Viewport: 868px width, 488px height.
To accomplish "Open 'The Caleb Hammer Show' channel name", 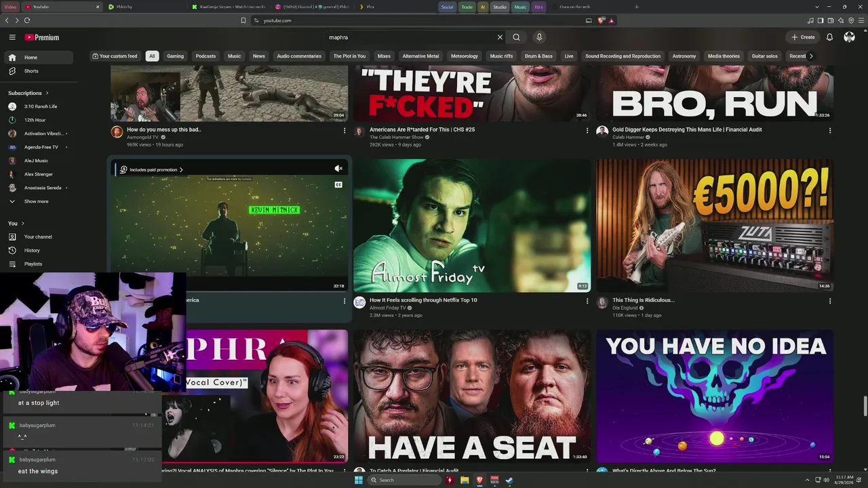I will [x=397, y=138].
